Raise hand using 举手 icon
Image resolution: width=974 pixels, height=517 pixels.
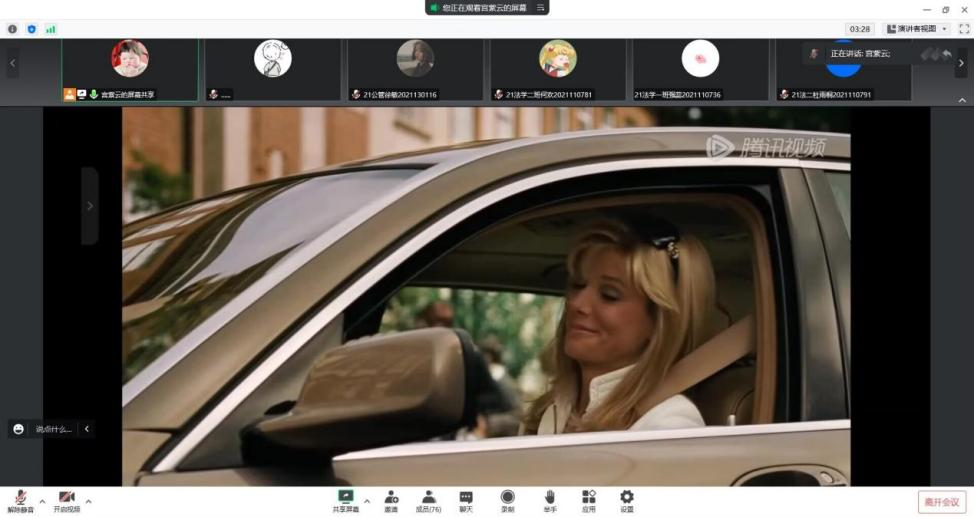(x=549, y=500)
